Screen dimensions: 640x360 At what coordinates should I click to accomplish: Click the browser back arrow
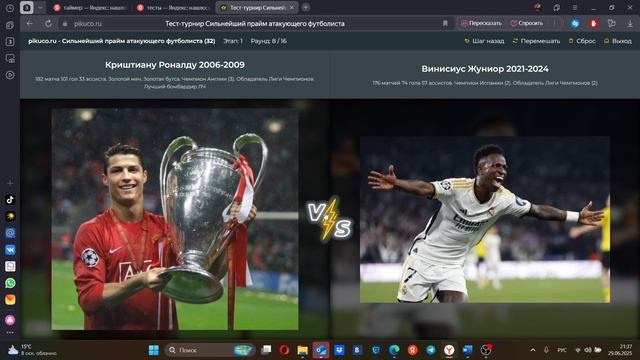point(29,24)
